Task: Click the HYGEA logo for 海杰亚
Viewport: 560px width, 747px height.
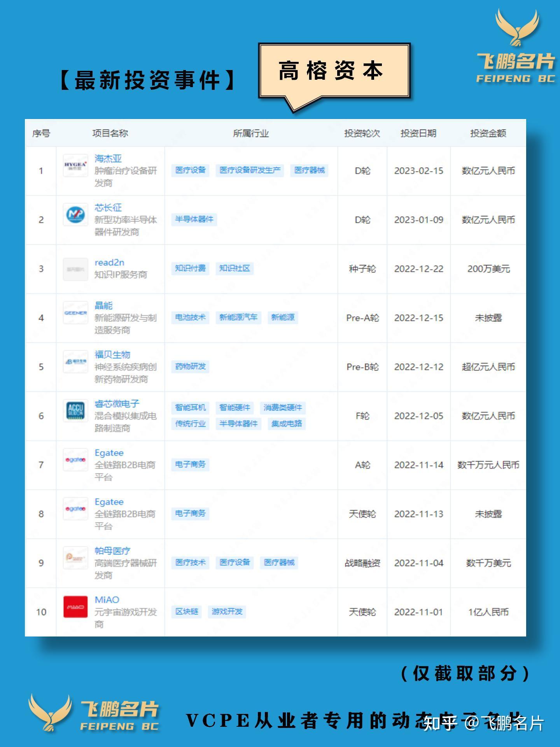Action: pos(75,165)
